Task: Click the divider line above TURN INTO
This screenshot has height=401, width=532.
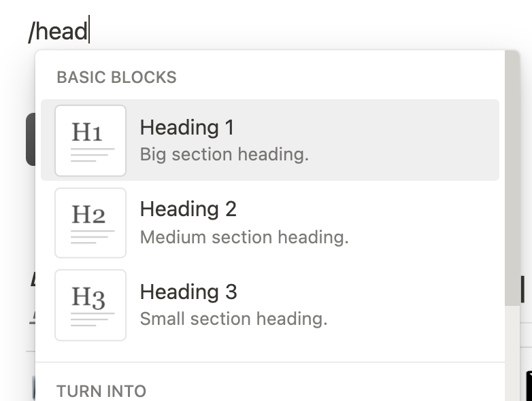Action: 270,362
